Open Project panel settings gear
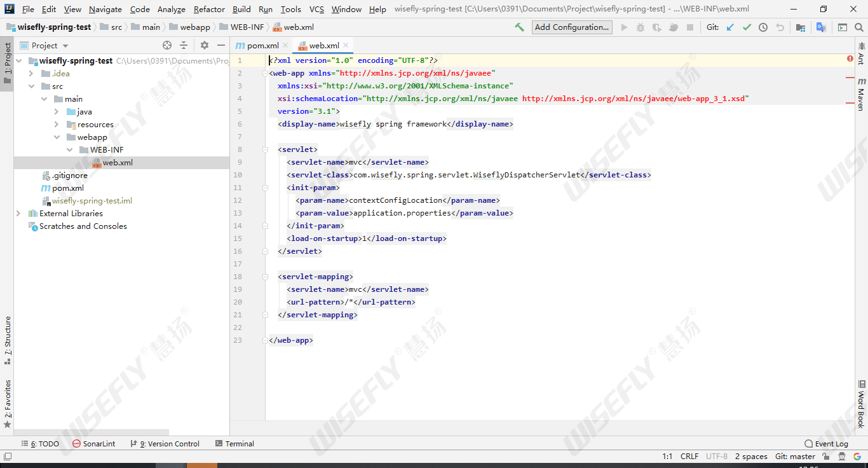This screenshot has height=468, width=868. (x=205, y=45)
